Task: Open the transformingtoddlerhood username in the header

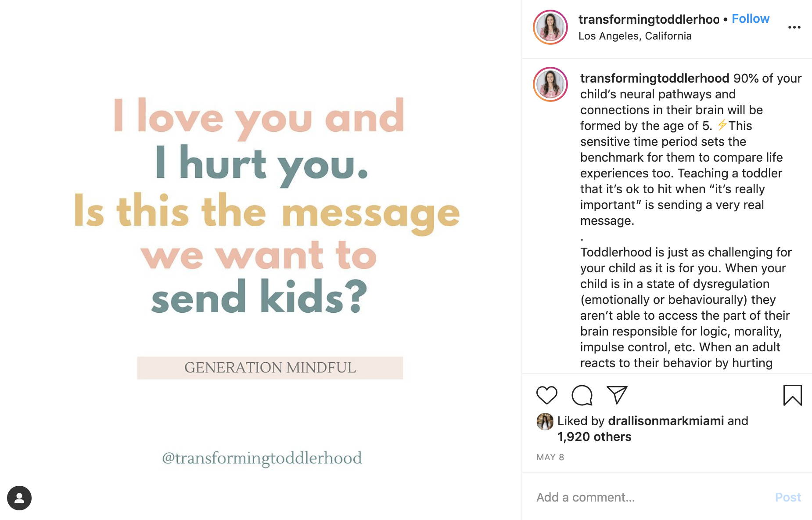Action: 648,19
